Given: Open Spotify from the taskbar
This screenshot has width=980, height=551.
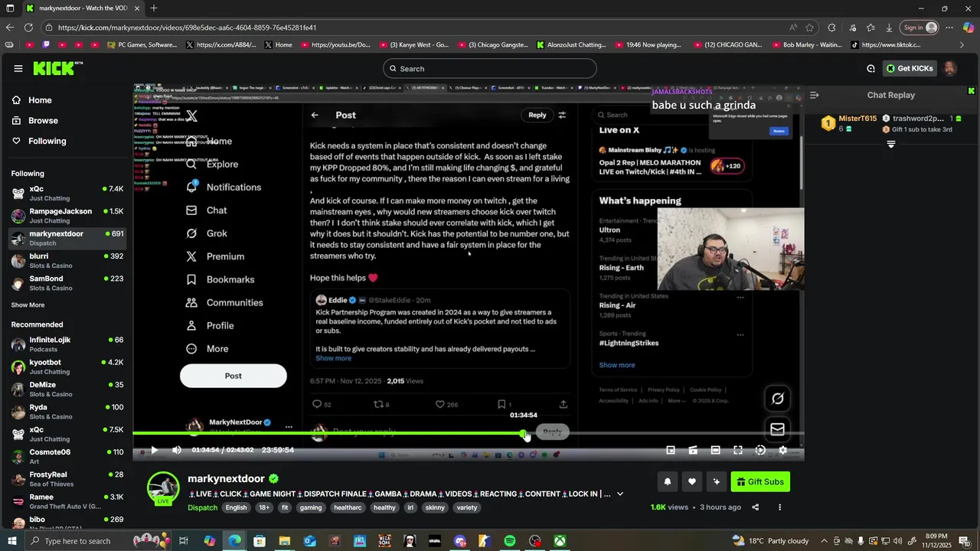Looking at the screenshot, I should (x=510, y=541).
